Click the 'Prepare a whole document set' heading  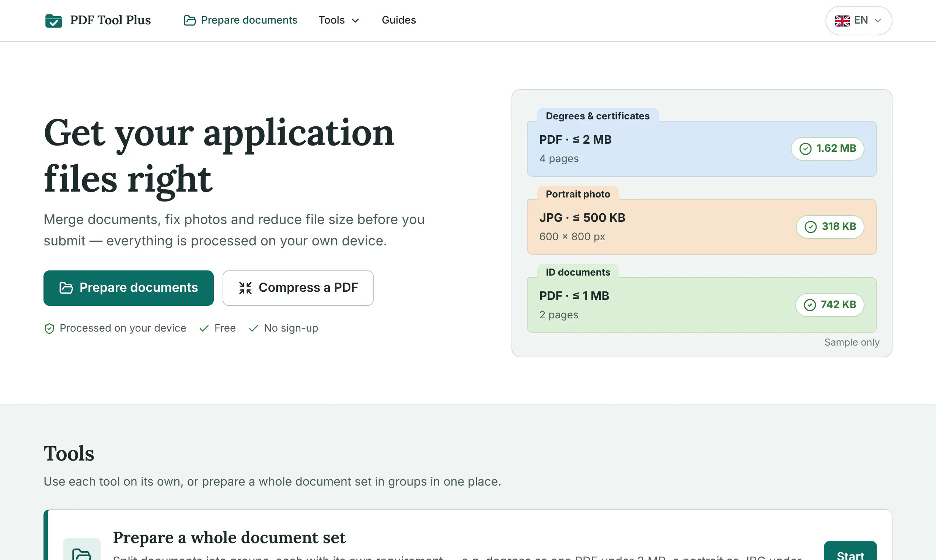229,538
